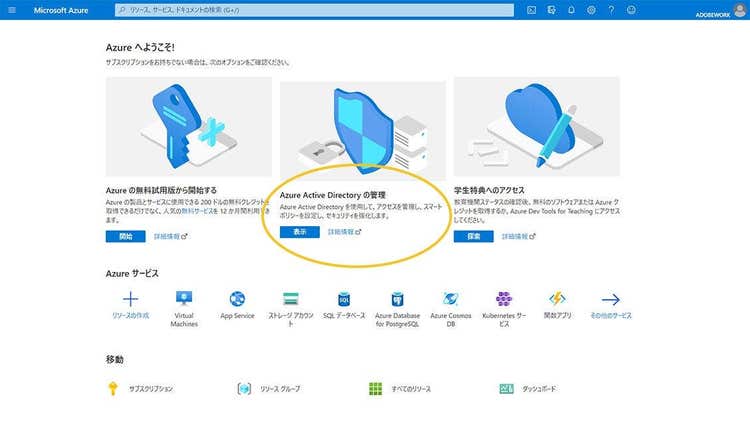Open the Azure Cosmos DB service
This screenshot has height=429, width=750.
pyautogui.click(x=450, y=300)
